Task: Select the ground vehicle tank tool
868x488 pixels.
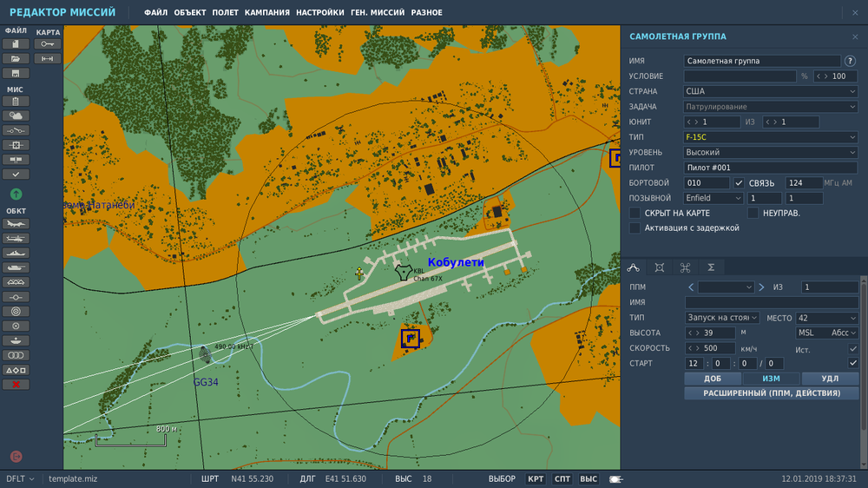Action: pos(16,267)
